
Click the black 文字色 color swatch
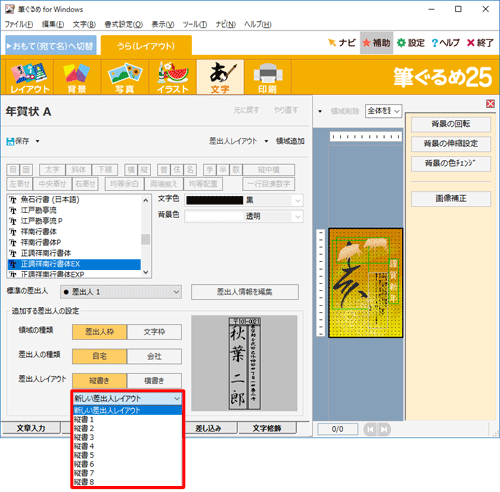pos(215,200)
